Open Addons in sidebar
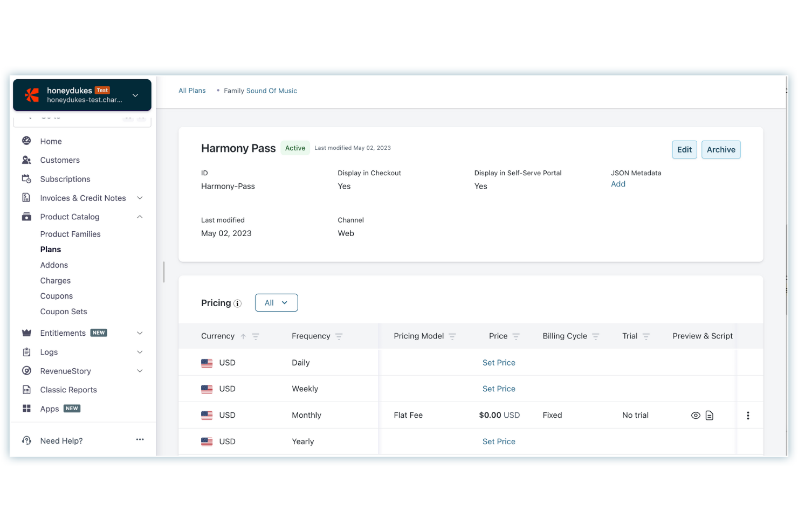 54,265
